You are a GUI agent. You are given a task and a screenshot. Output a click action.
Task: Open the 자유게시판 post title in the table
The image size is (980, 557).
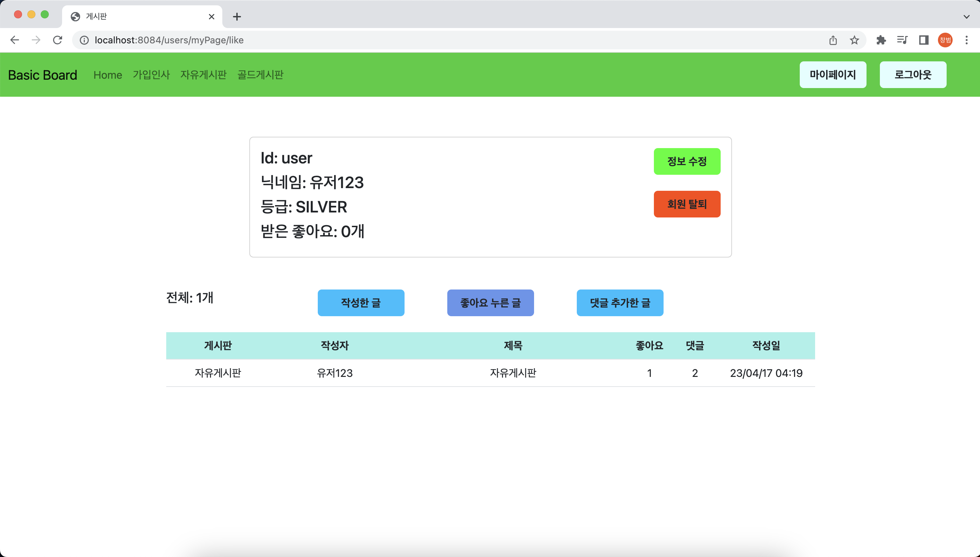click(513, 373)
